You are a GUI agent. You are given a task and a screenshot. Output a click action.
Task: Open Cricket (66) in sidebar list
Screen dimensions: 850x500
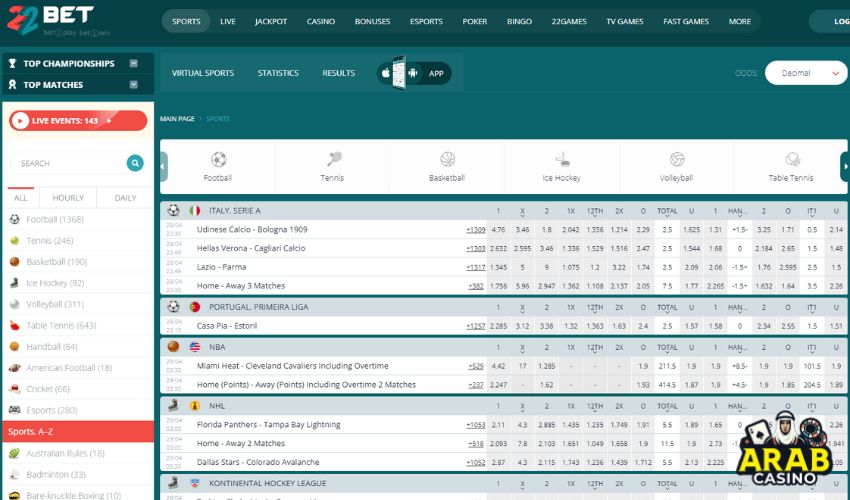(x=78, y=389)
